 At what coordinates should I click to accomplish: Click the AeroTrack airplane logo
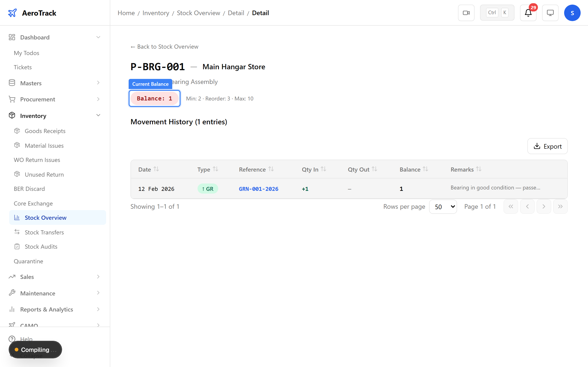pyautogui.click(x=12, y=13)
